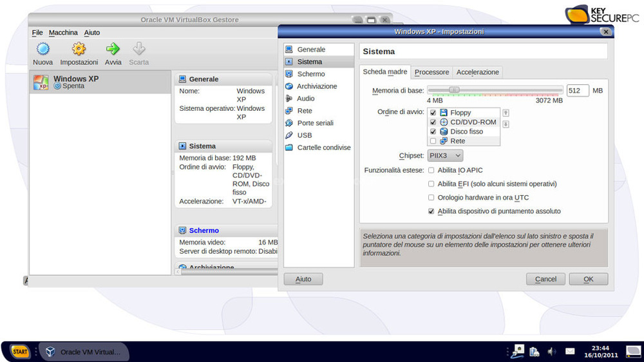The height and width of the screenshot is (362, 644).
Task: Click Generale section header in details
Action: tap(223, 79)
